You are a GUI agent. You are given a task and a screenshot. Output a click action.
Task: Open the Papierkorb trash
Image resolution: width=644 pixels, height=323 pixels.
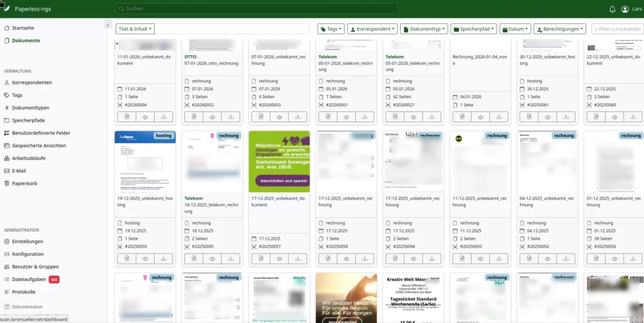[x=25, y=183]
